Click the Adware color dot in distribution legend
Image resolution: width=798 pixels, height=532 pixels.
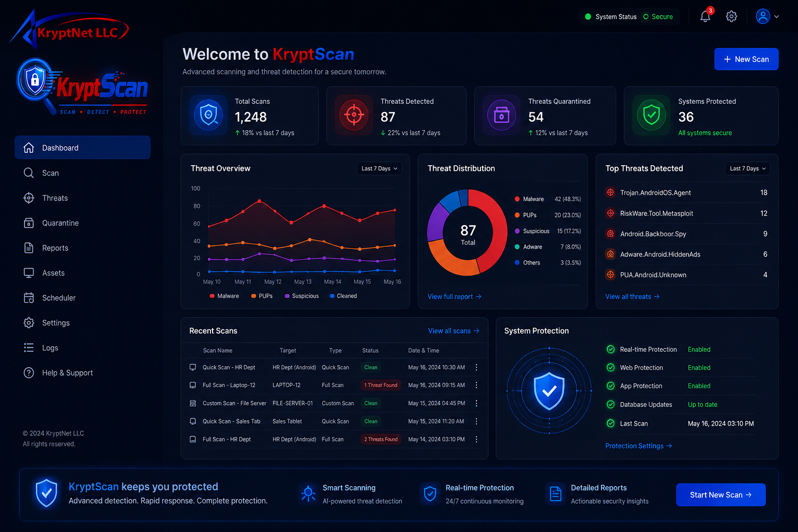click(517, 247)
